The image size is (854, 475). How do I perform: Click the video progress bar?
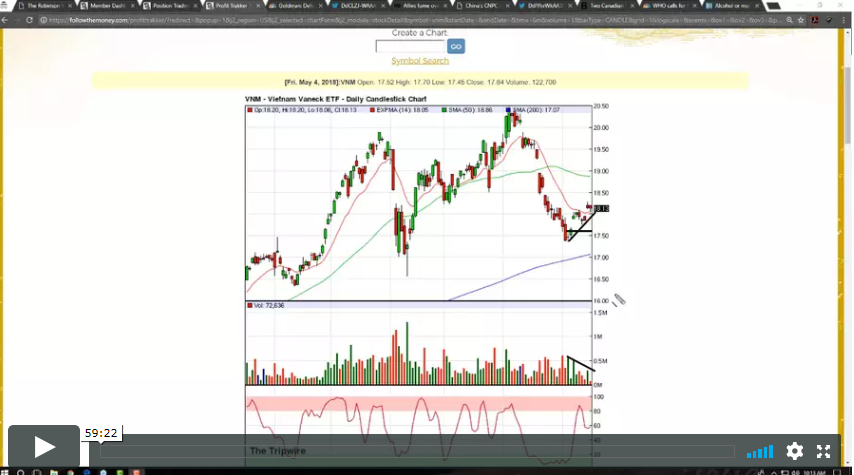click(x=420, y=451)
